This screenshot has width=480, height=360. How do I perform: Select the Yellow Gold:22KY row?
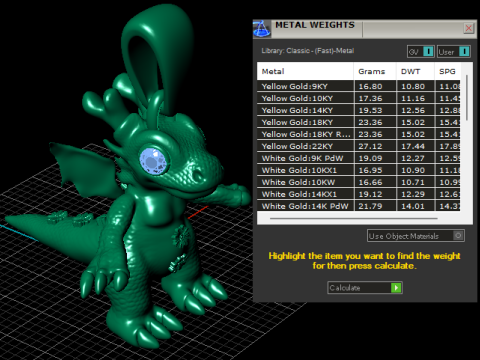359,146
